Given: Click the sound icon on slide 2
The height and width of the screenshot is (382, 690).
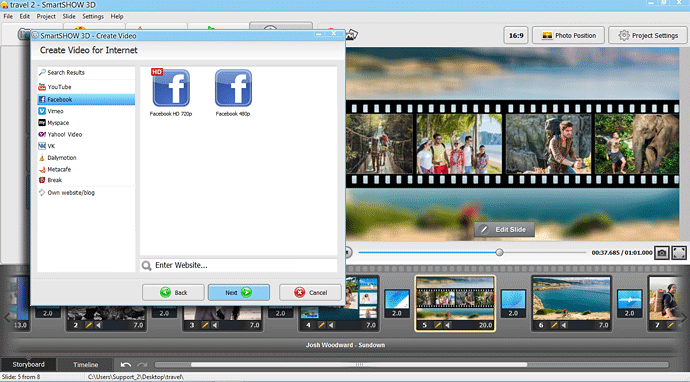Looking at the screenshot, I should [x=99, y=325].
